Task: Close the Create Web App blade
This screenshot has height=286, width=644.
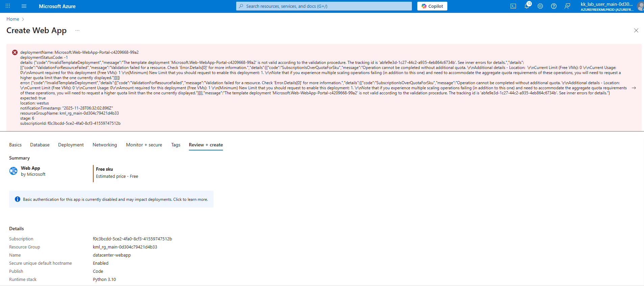Action: pyautogui.click(x=636, y=30)
